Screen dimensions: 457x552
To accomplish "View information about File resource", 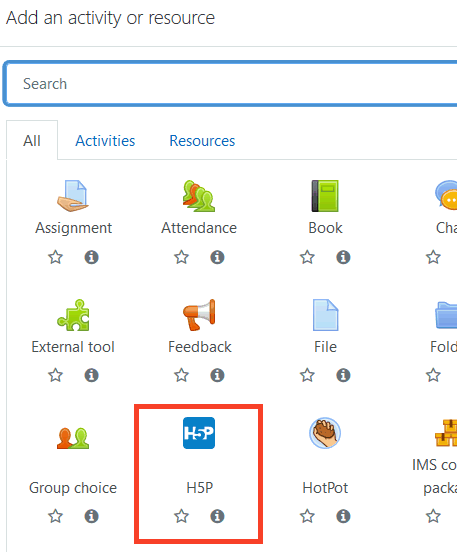I will [x=343, y=375].
